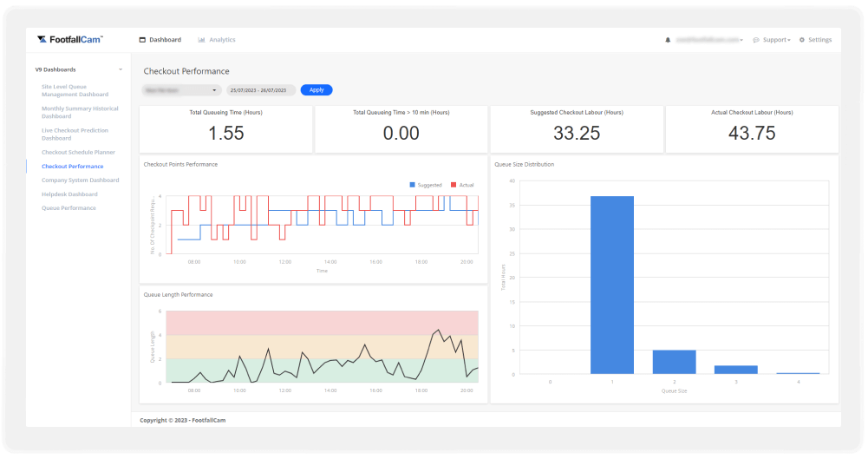Viewport: 868px width, 459px height.
Task: Click the Dashboard tab icon
Action: click(142, 40)
